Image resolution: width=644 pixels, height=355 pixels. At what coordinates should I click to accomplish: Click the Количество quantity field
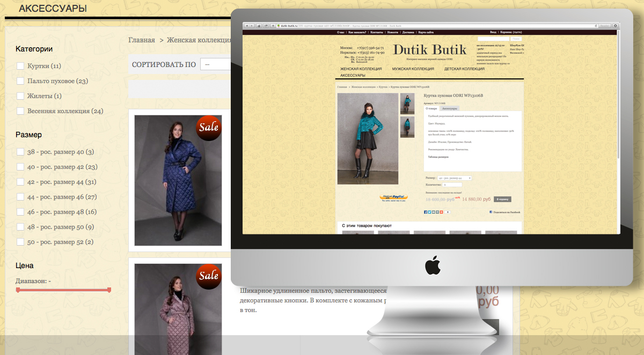(452, 184)
